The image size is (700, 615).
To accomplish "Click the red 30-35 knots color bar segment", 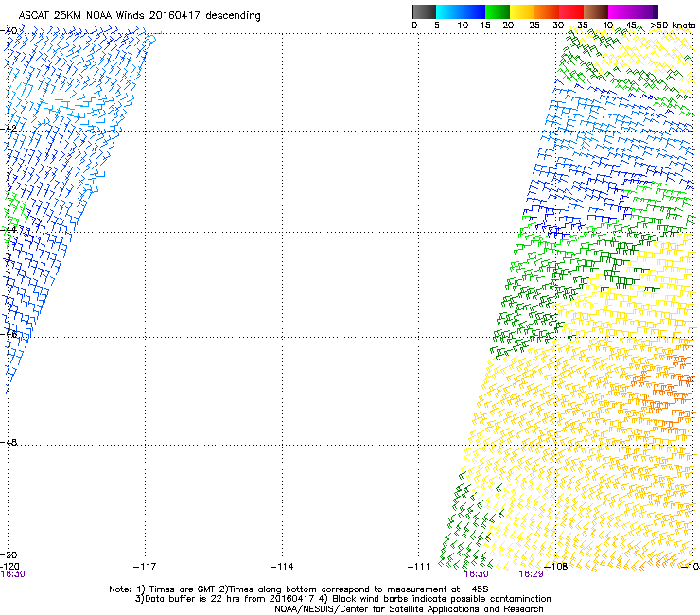I will pos(571,11).
